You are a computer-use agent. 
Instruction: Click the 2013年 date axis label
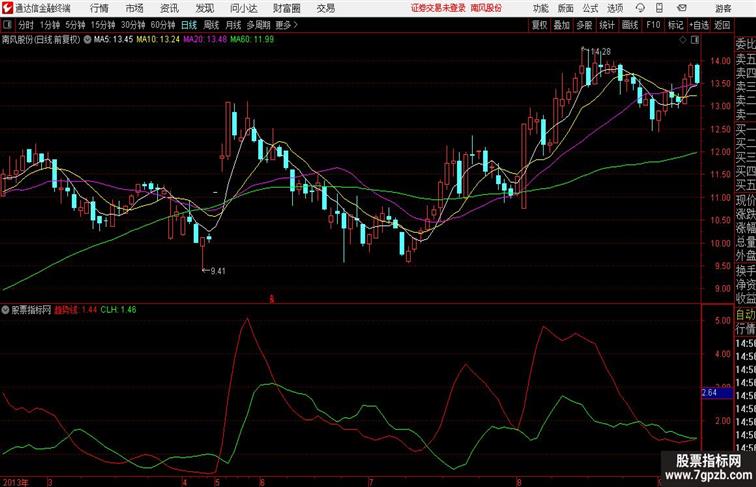pyautogui.click(x=15, y=482)
